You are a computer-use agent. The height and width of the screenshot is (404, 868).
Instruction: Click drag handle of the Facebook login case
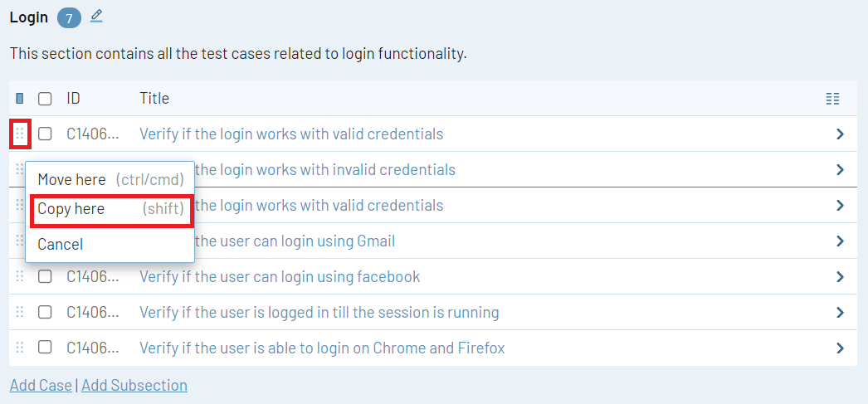point(20,276)
